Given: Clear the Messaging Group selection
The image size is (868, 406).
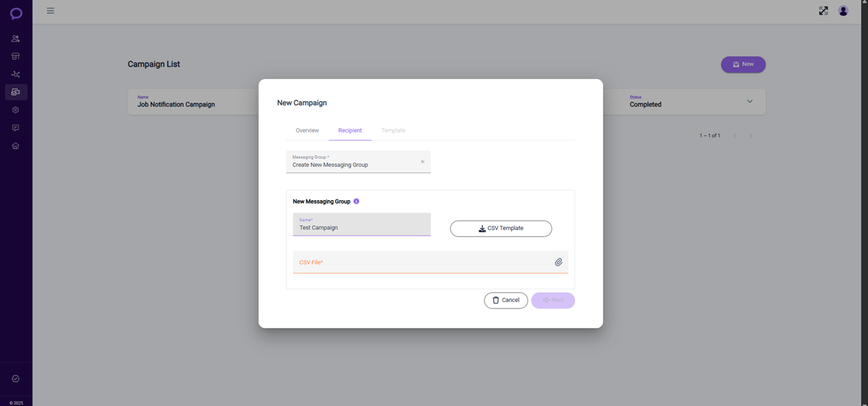Looking at the screenshot, I should point(423,162).
